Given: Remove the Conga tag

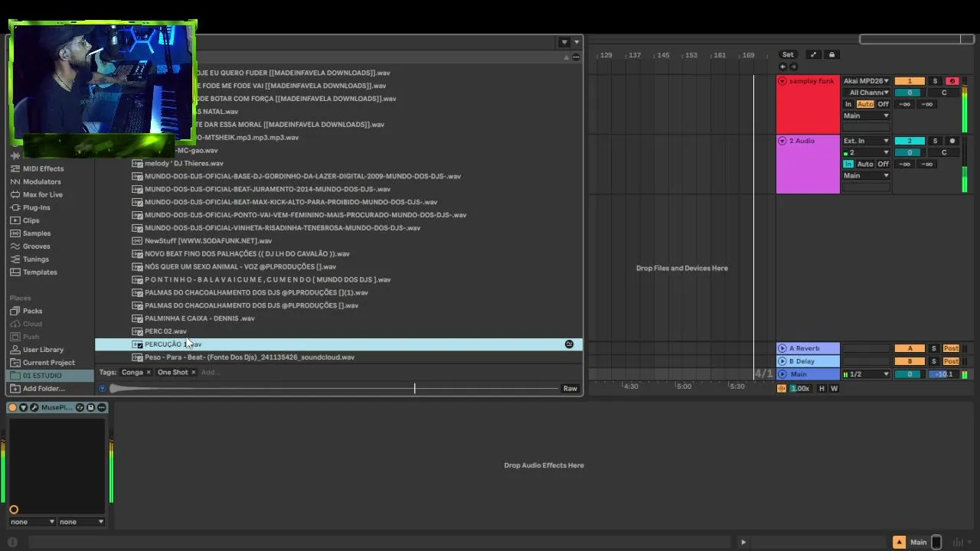Looking at the screenshot, I should click(x=149, y=373).
